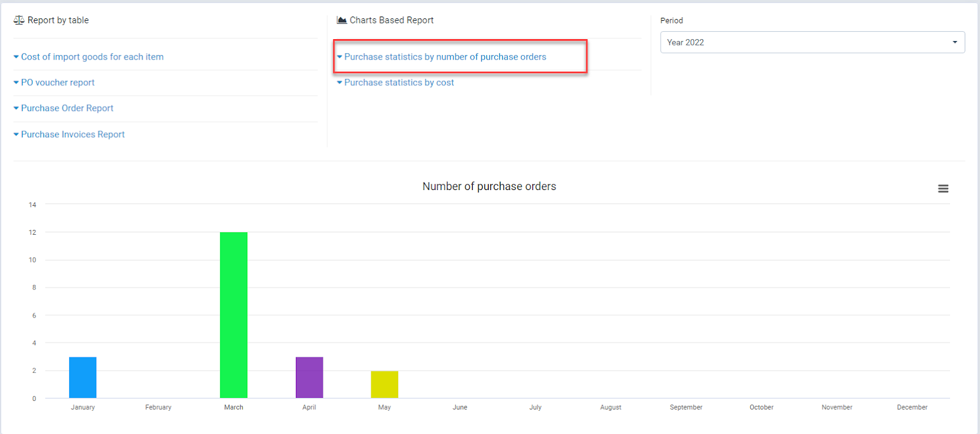Click the green March bar

tap(233, 315)
